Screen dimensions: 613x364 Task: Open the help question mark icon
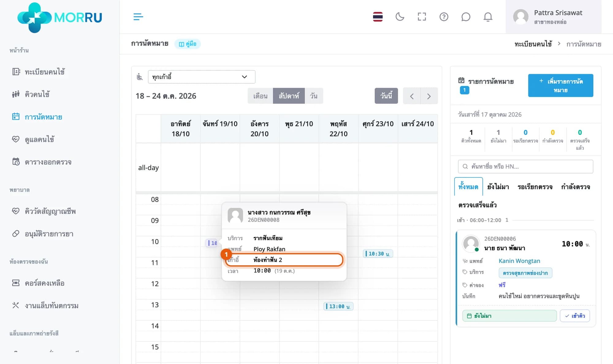pyautogui.click(x=444, y=17)
